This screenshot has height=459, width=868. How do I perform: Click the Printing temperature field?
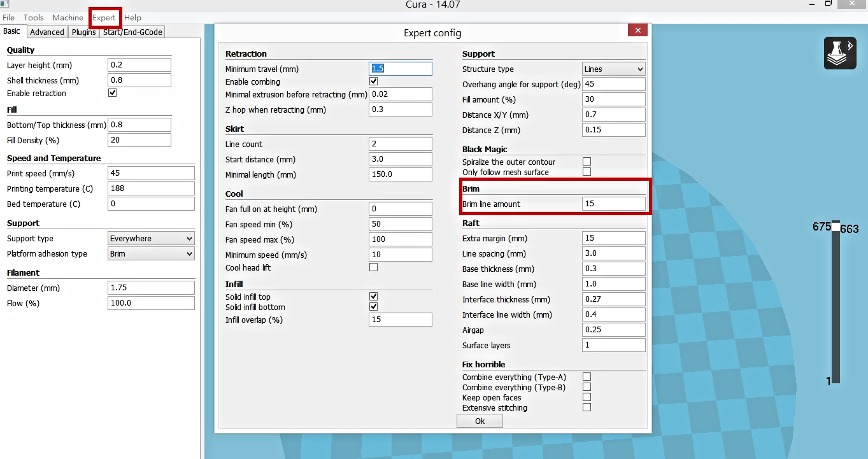tap(152, 188)
